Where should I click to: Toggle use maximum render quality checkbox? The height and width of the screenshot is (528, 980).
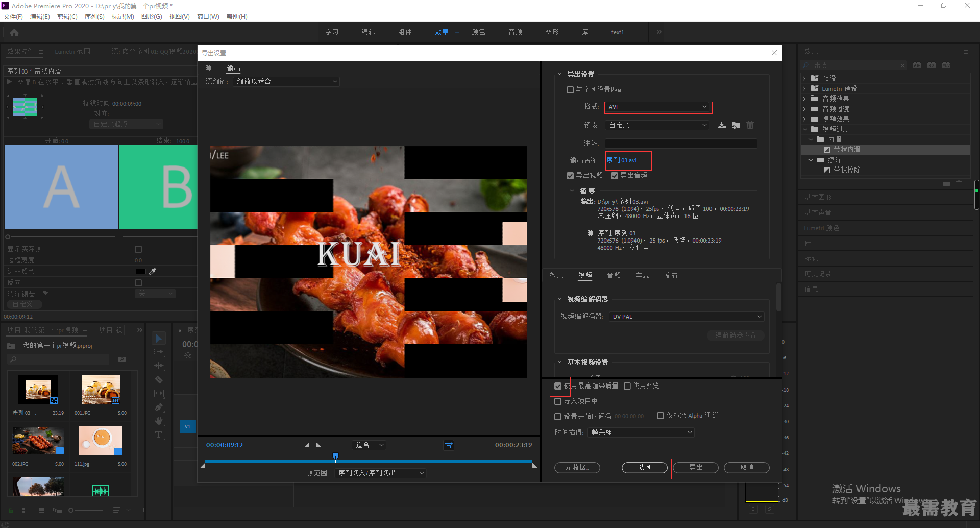click(x=558, y=386)
